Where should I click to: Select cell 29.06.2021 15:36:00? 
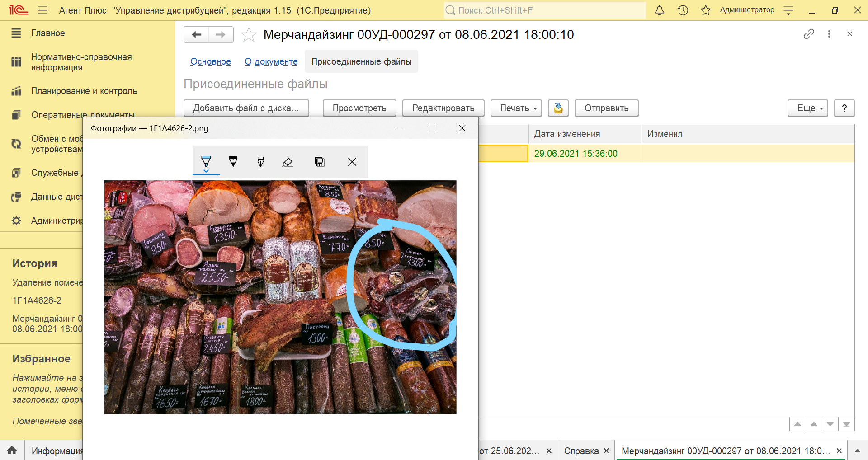(x=585, y=154)
